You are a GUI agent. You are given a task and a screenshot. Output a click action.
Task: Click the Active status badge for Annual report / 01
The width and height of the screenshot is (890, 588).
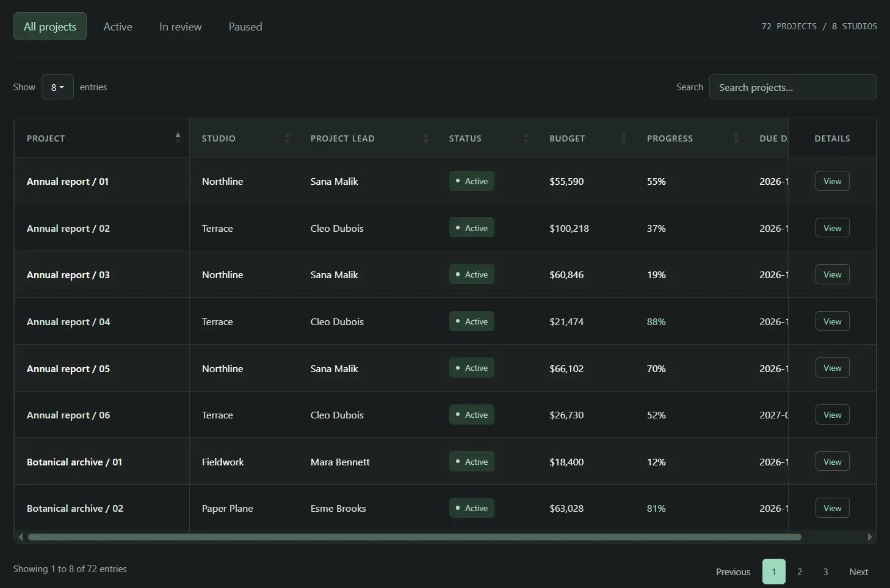(472, 181)
